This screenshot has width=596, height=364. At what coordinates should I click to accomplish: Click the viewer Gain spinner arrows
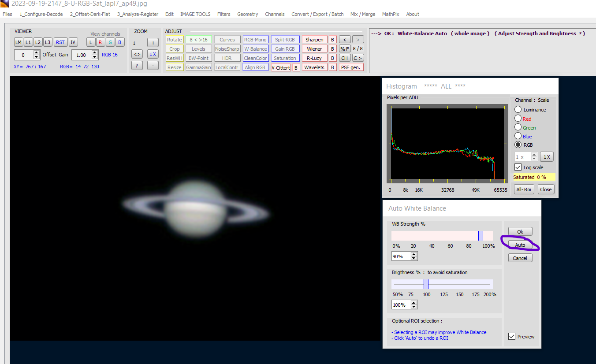95,55
